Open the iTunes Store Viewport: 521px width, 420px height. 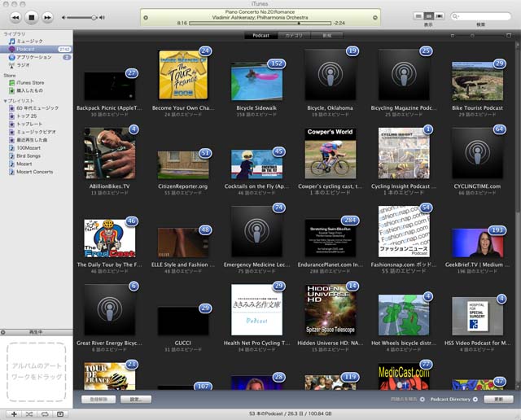[37, 83]
